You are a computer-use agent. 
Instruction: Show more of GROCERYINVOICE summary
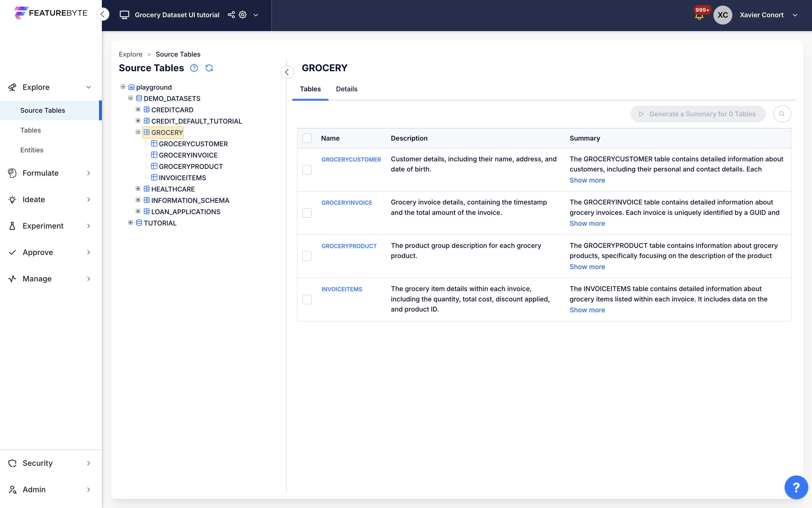(x=587, y=223)
